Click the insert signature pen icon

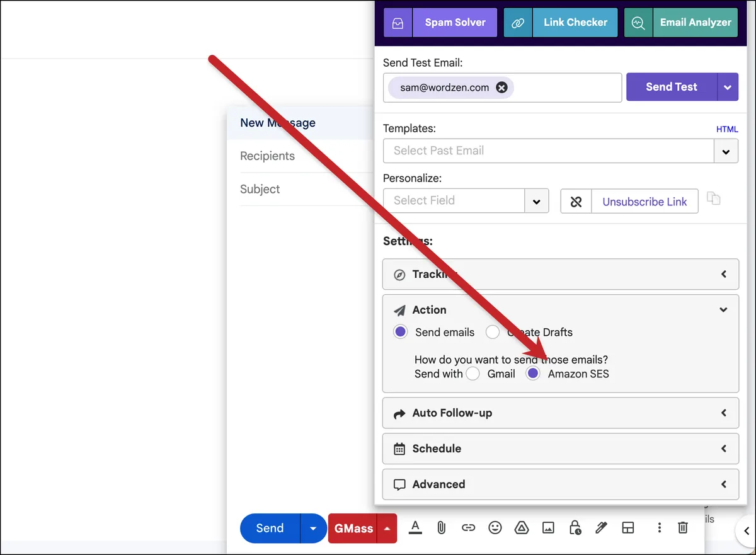click(x=601, y=528)
